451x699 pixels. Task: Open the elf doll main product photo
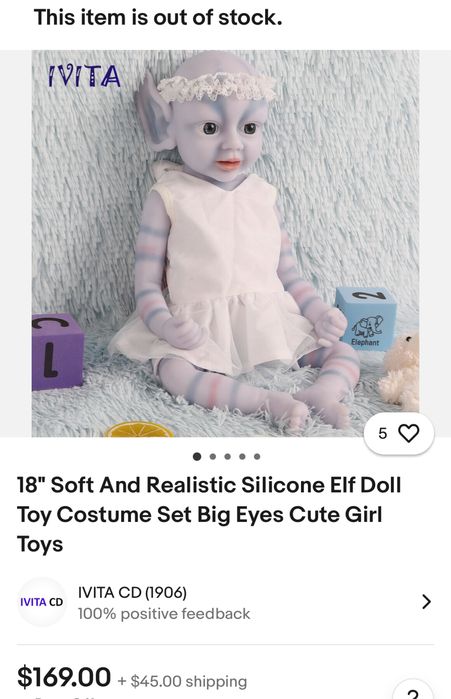click(225, 243)
